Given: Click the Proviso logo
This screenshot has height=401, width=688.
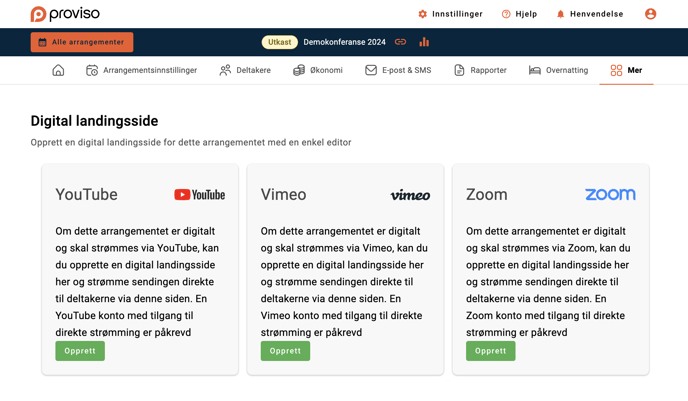Looking at the screenshot, I should (x=65, y=14).
